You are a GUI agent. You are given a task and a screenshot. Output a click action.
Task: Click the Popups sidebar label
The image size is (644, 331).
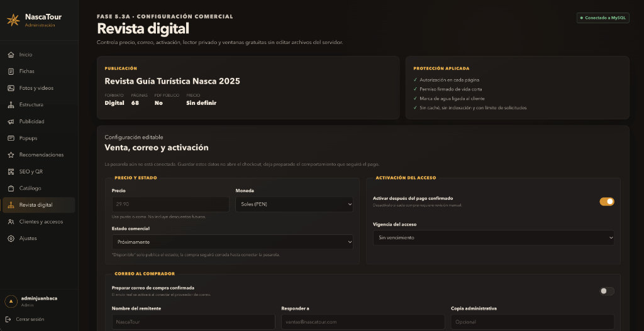[28, 138]
